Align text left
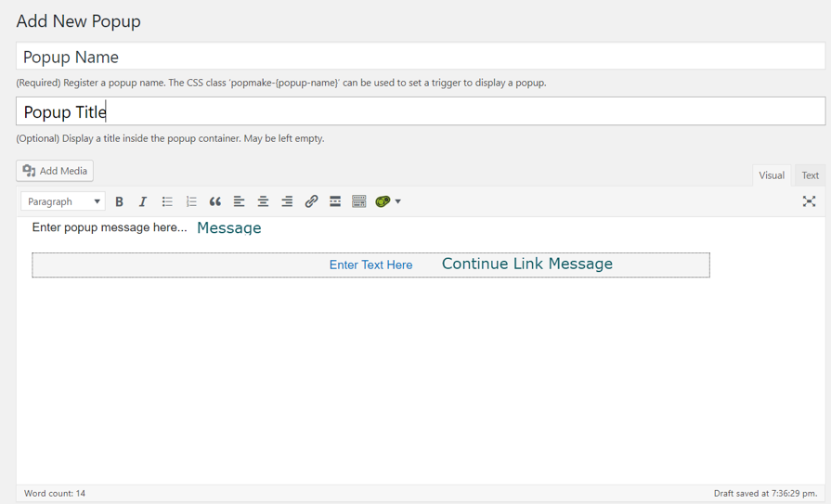Image resolution: width=831 pixels, height=504 pixels. [239, 201]
